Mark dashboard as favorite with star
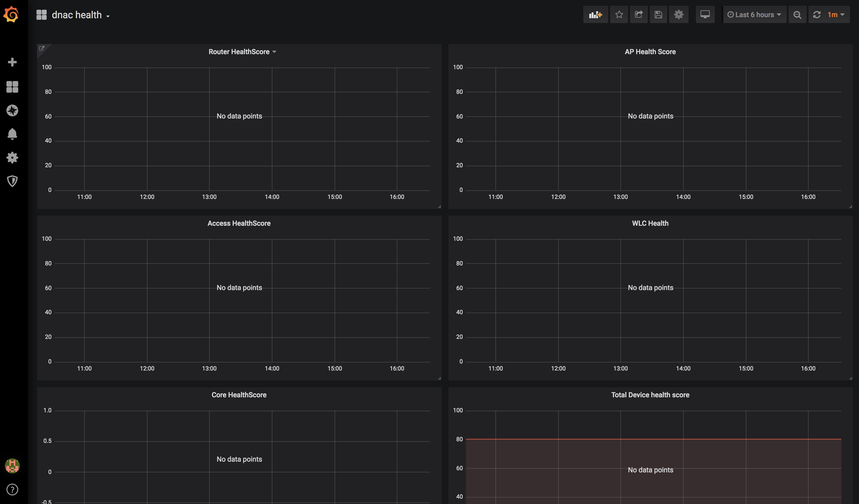The width and height of the screenshot is (859, 504). pos(619,15)
